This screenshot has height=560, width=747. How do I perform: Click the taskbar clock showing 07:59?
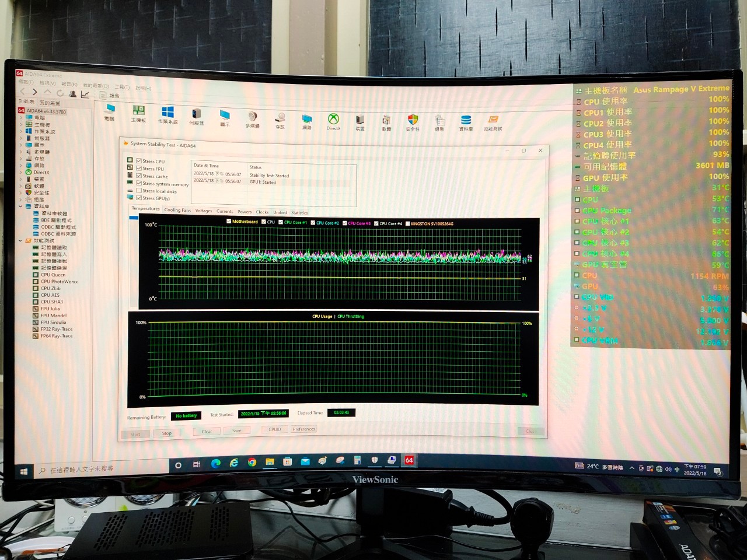695,470
